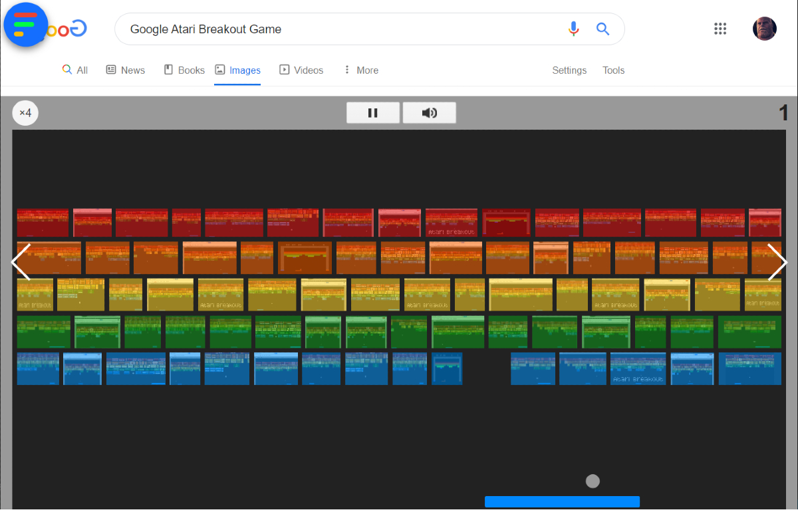Click the magnifying glass search icon
This screenshot has height=532, width=798.
coord(602,29)
